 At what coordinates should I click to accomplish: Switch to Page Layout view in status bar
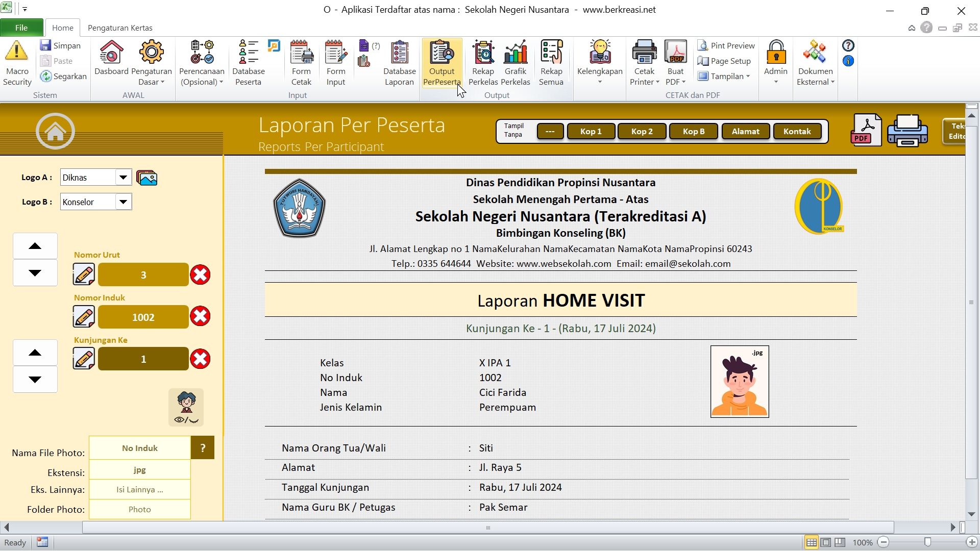pos(826,542)
